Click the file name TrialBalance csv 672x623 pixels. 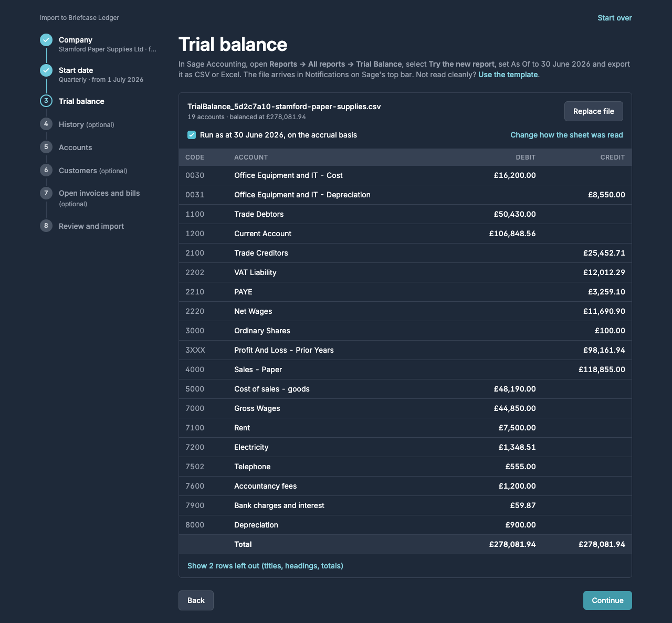[x=284, y=107]
